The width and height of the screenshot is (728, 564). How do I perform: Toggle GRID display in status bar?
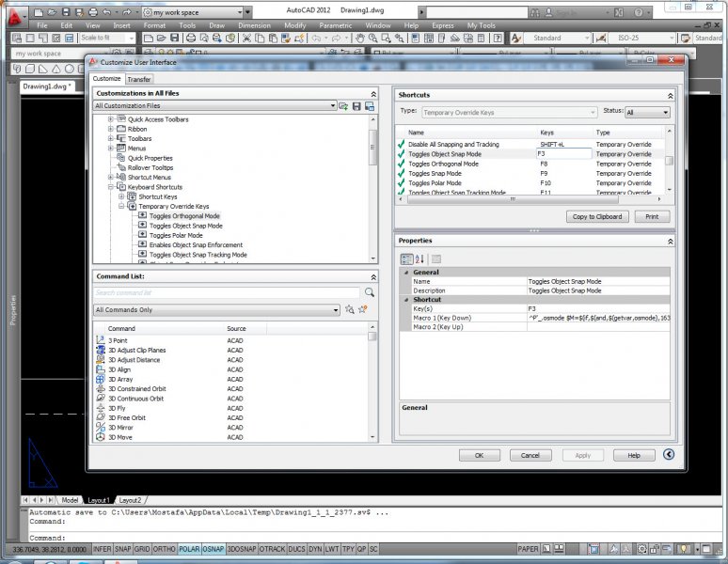142,549
